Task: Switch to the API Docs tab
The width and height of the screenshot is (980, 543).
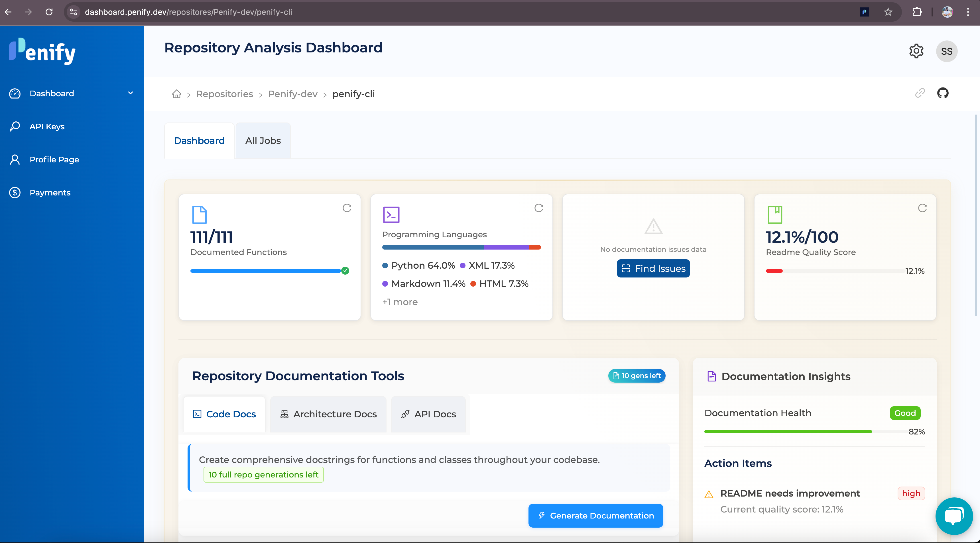Action: (x=428, y=414)
